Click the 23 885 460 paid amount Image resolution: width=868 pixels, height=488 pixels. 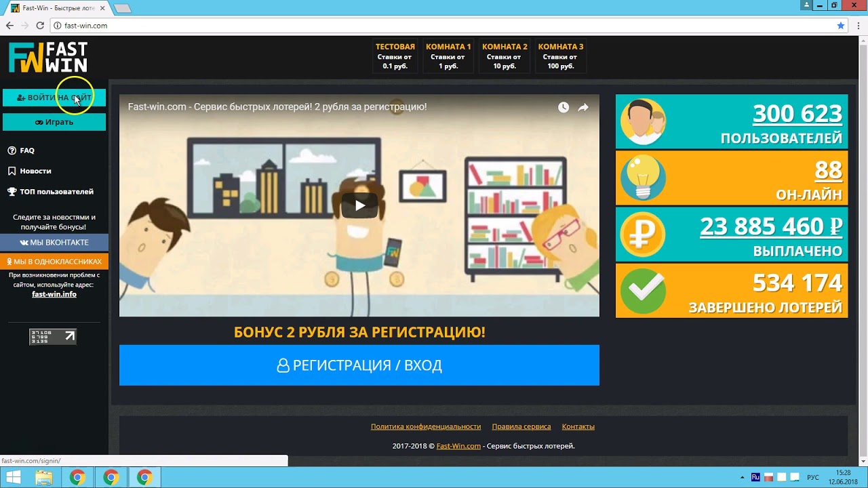point(771,226)
